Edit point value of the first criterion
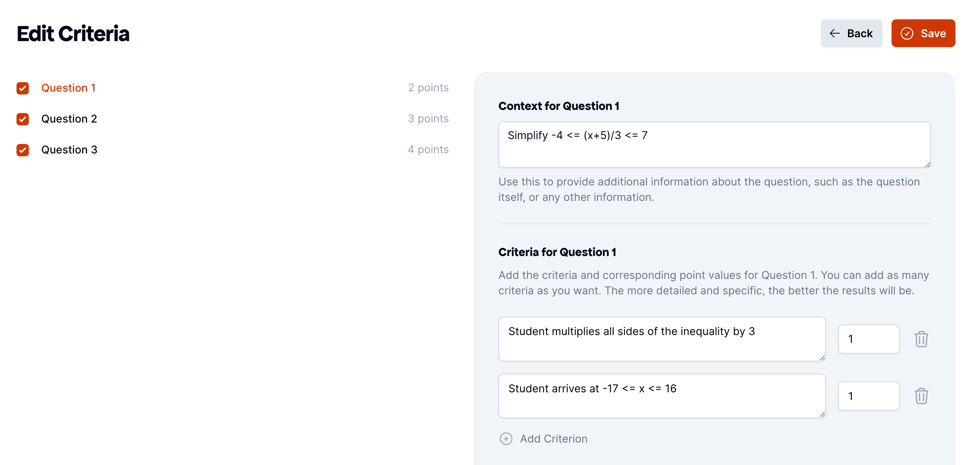980x465 pixels. click(868, 339)
